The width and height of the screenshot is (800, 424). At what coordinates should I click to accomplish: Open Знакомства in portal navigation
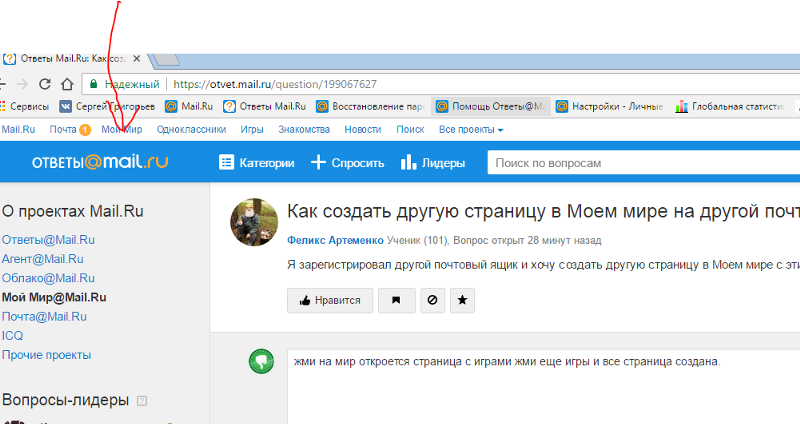pyautogui.click(x=304, y=130)
